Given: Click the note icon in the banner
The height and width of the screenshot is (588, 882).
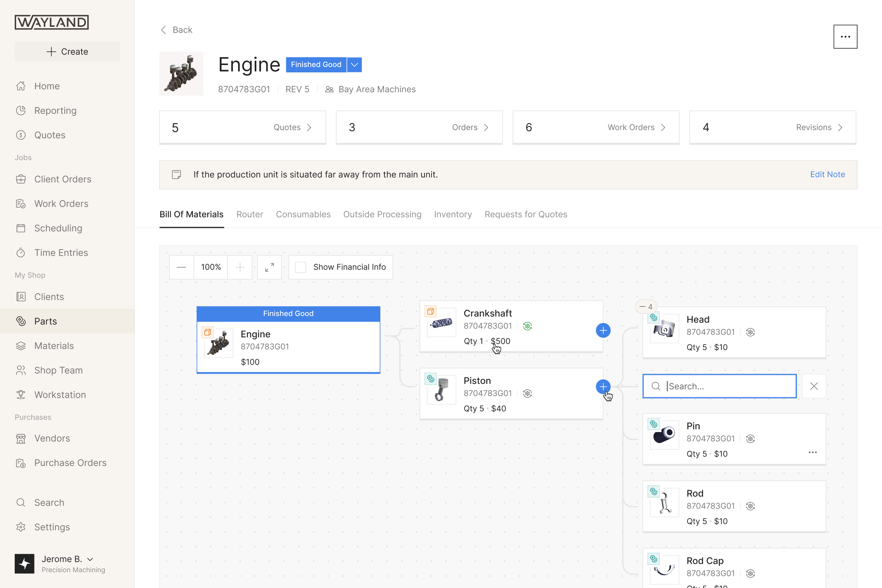Looking at the screenshot, I should [176, 174].
